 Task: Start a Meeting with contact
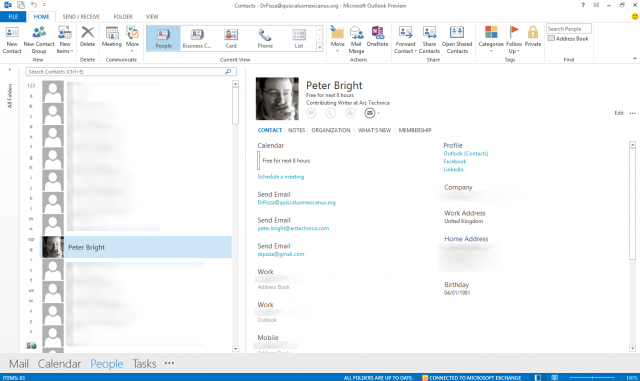coord(111,37)
